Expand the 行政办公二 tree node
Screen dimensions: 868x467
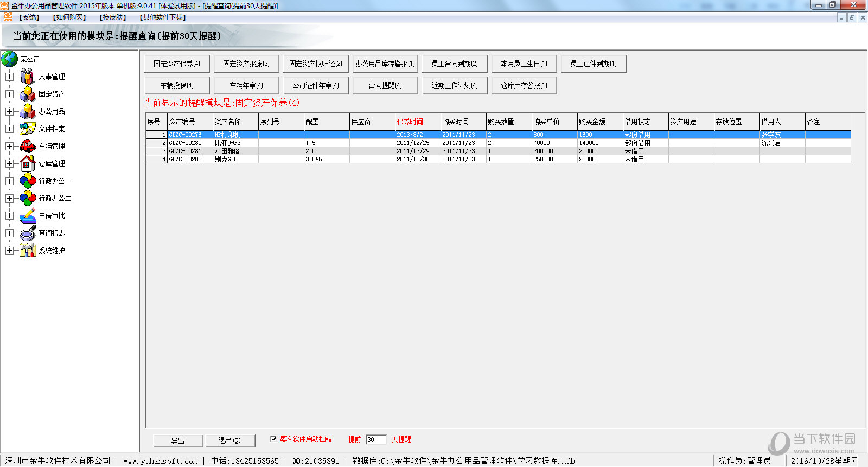point(9,198)
